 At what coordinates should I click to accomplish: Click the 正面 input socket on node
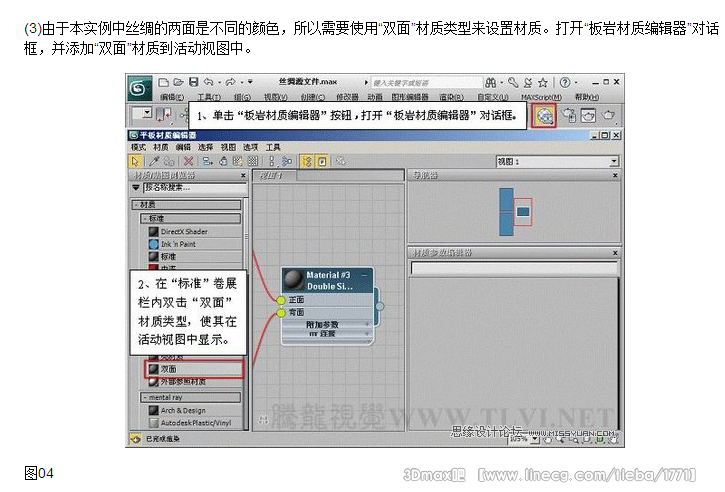coord(281,301)
